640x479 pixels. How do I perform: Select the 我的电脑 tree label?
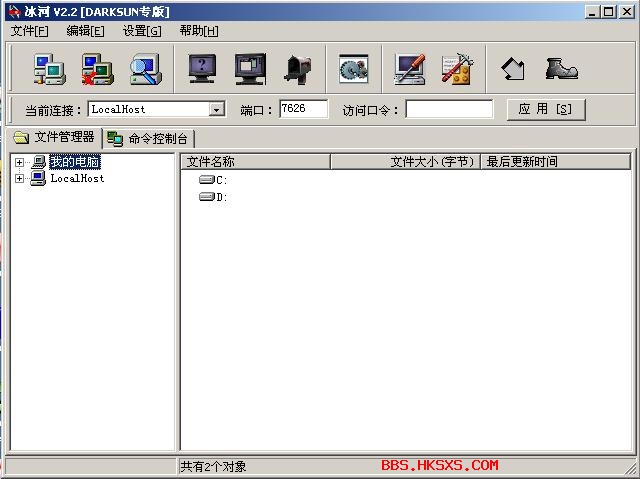pyautogui.click(x=75, y=162)
